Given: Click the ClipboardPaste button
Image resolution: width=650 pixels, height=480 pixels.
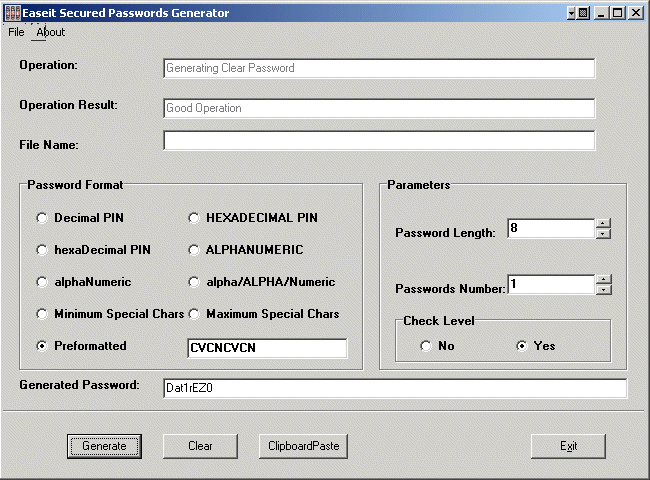Looking at the screenshot, I should click(303, 446).
